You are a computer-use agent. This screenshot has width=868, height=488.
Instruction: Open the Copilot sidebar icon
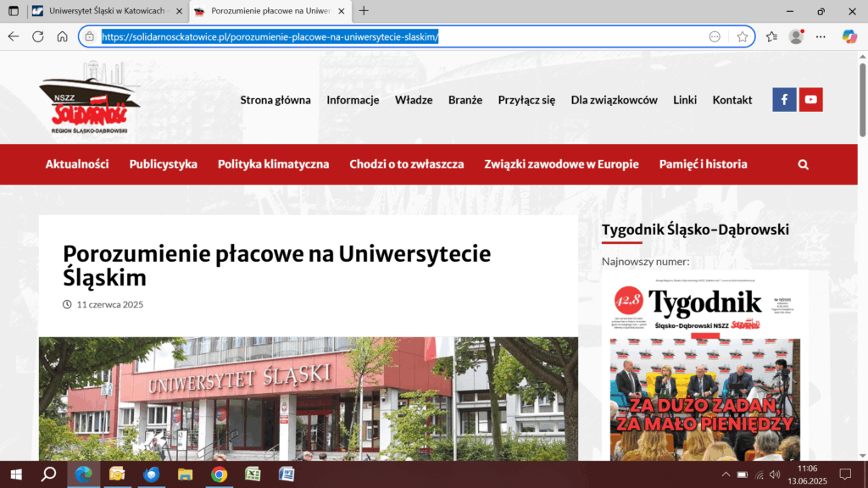pyautogui.click(x=849, y=36)
